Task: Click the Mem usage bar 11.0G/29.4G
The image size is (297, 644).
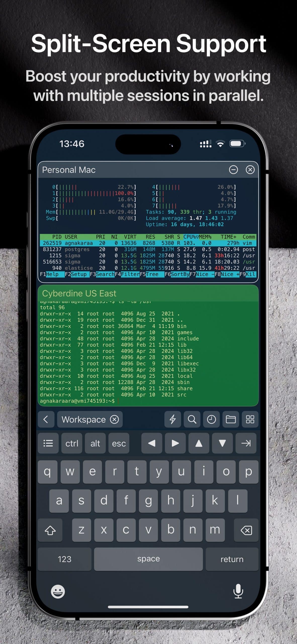Action: pos(91,212)
